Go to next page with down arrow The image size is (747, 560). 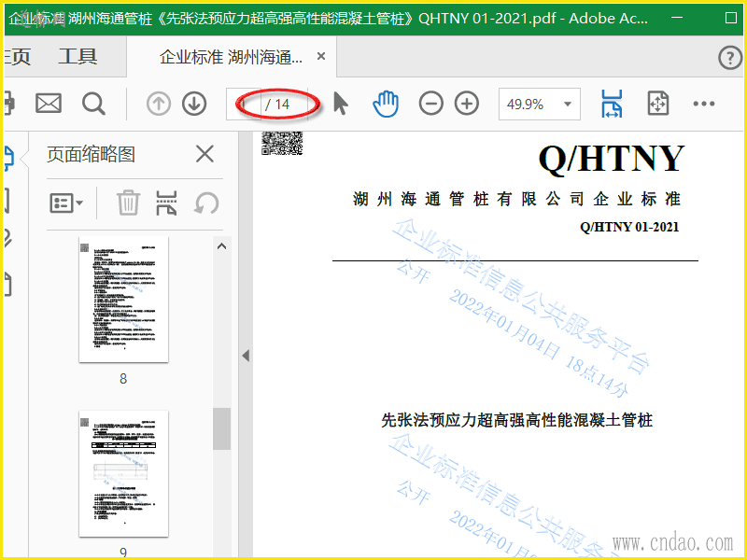(194, 104)
